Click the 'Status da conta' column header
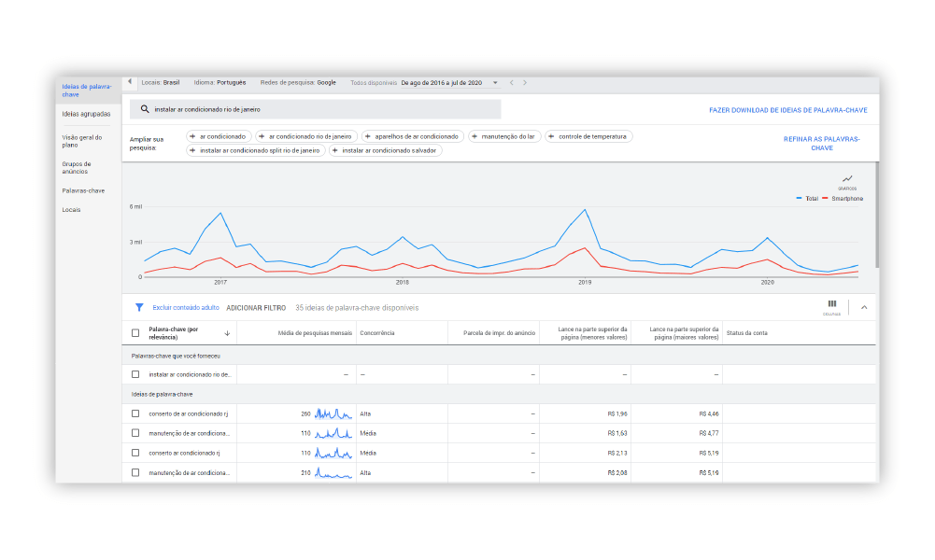 (x=746, y=333)
